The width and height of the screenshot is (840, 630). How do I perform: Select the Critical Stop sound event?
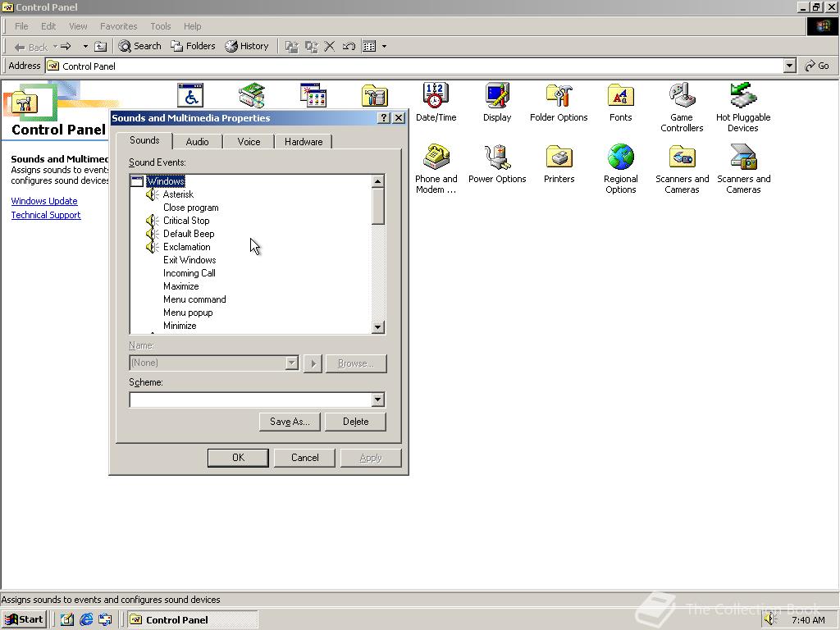tap(186, 221)
